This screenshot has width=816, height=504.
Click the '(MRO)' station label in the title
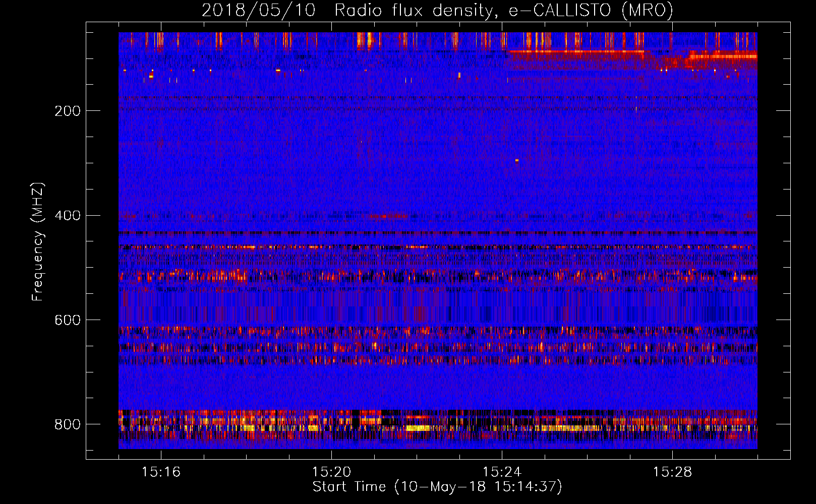pyautogui.click(x=647, y=10)
